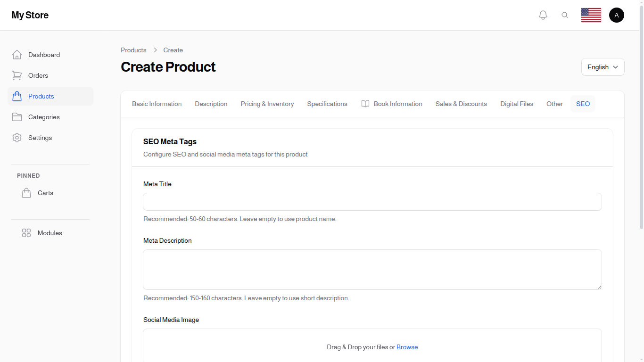The image size is (644, 362).
Task: Open Orders via the cart icon
Action: pos(17,75)
